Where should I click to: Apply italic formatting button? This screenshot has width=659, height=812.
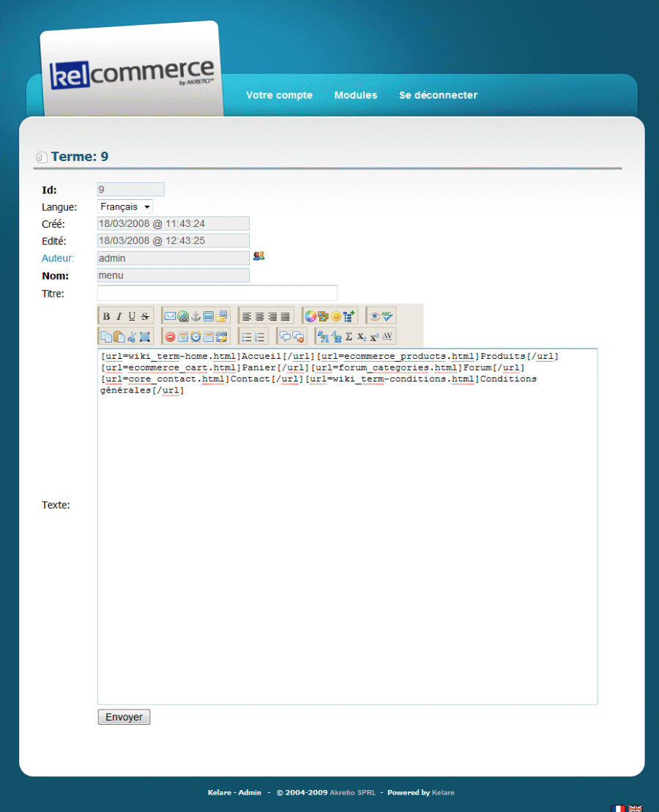tap(119, 316)
